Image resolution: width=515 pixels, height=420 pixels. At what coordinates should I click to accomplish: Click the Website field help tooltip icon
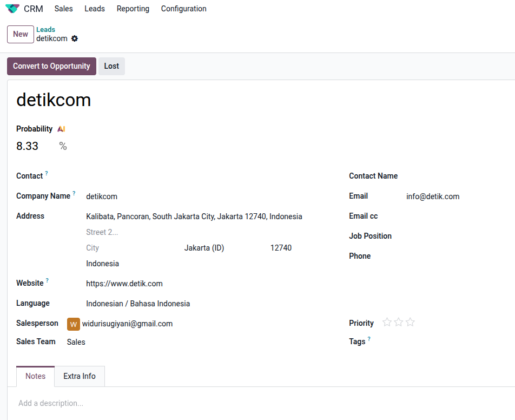pos(47,280)
